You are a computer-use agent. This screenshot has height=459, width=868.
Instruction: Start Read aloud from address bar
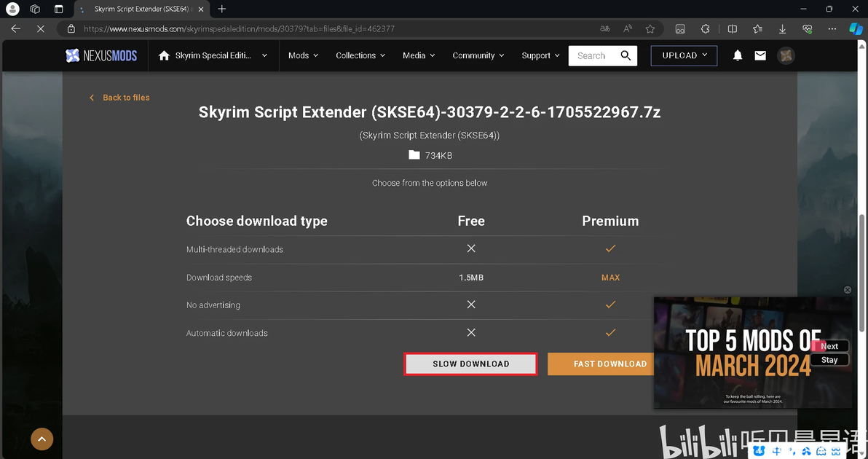[x=628, y=29]
